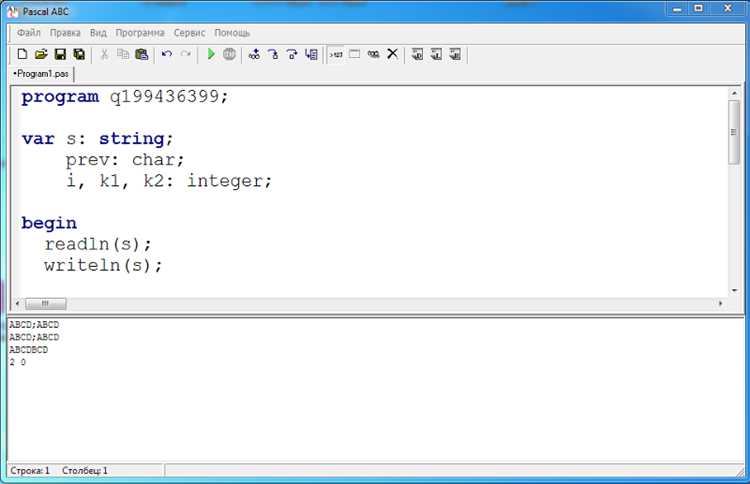This screenshot has height=484, width=750.
Task: Paste from clipboard using the toolbar icon
Action: click(x=141, y=54)
